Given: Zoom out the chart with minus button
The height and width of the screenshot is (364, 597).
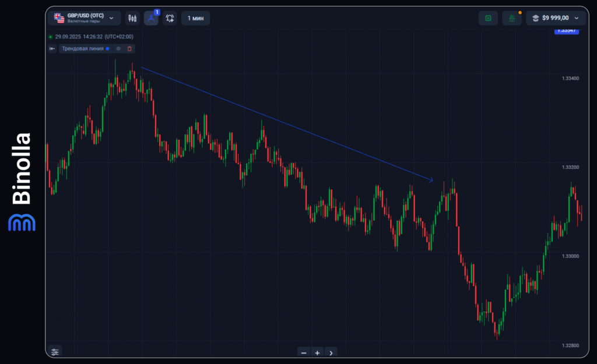Looking at the screenshot, I should 303,352.
